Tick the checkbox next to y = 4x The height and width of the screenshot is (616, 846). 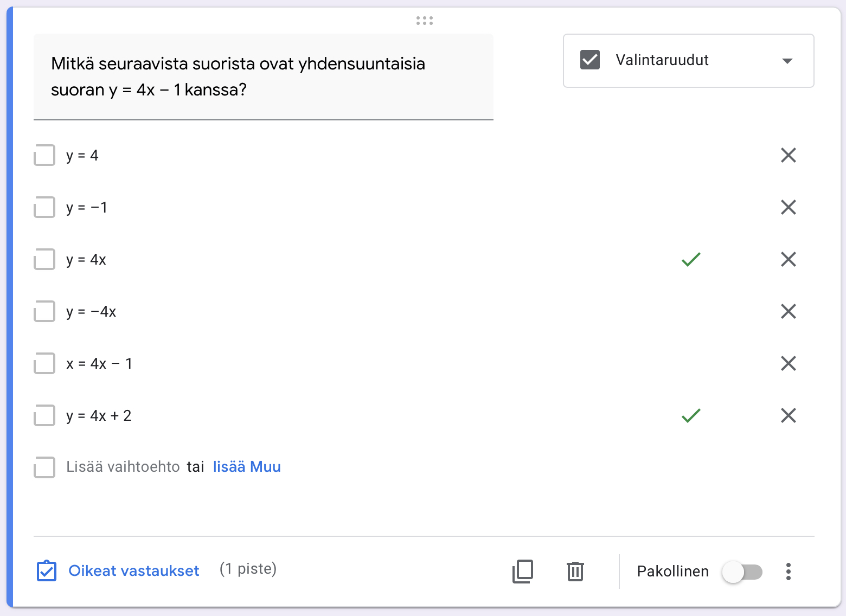click(x=44, y=259)
